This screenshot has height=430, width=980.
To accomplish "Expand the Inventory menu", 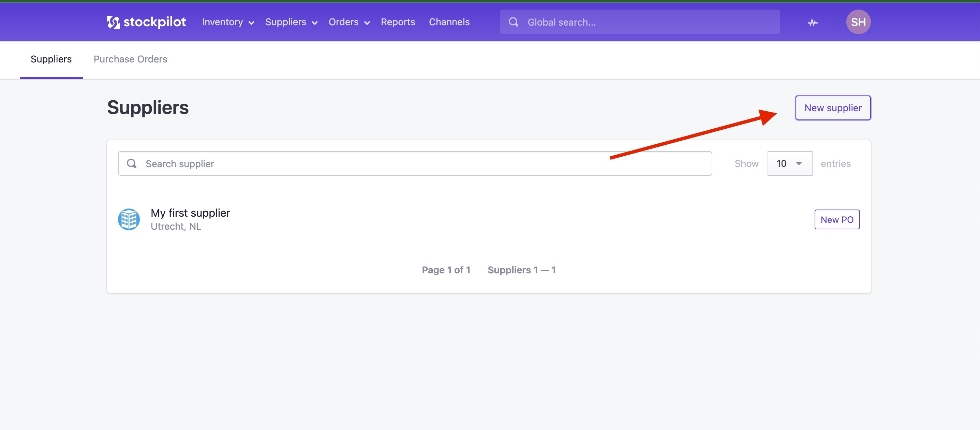I will click(x=228, y=22).
